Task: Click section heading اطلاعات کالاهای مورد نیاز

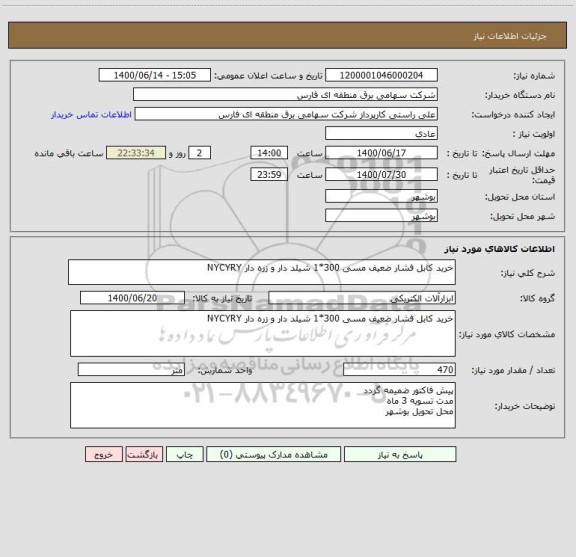Action: 500,249
